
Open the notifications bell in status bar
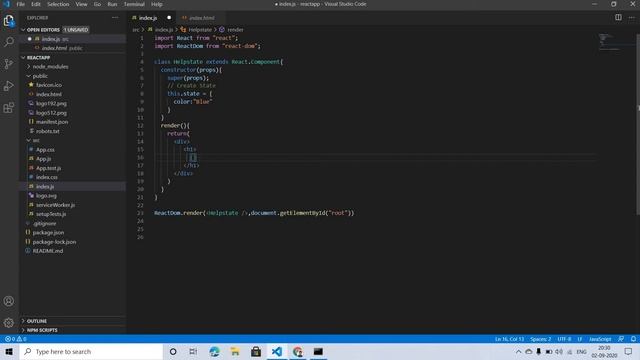633,339
